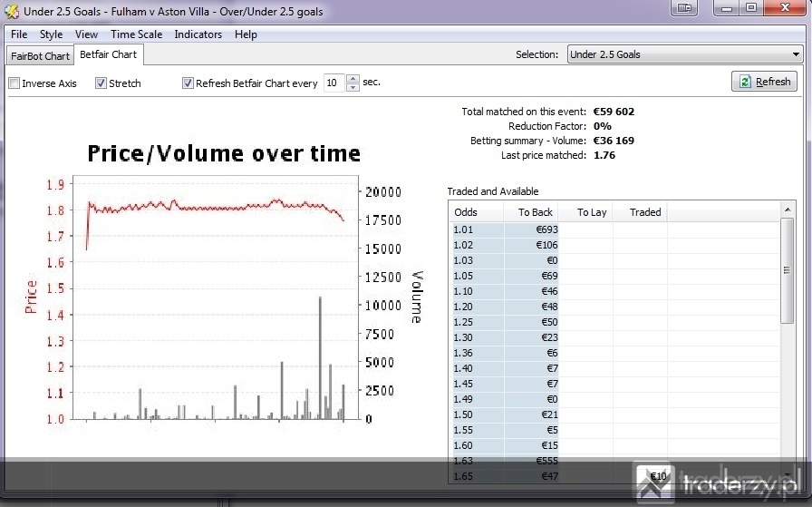812x507 pixels.
Task: Select the odds row 1.20
Action: 614,307
